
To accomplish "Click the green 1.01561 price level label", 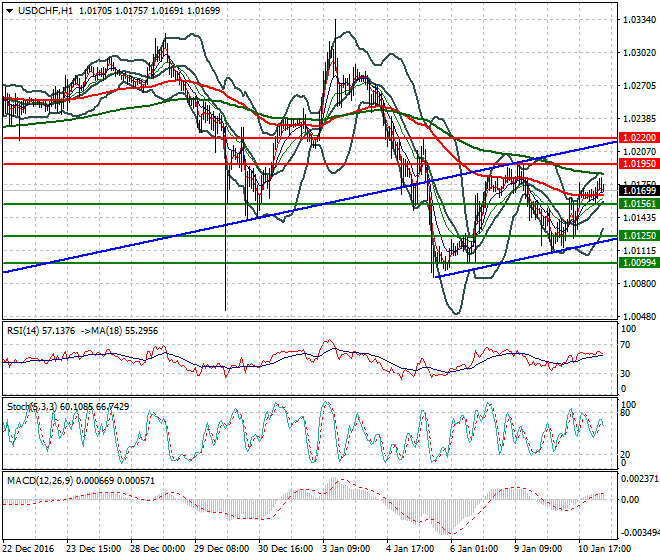I will pyautogui.click(x=639, y=204).
